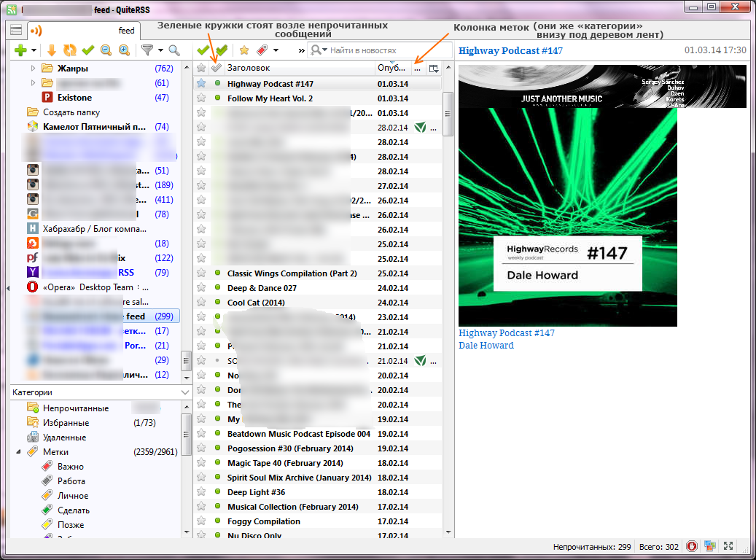Viewport: 756px width, 560px height.
Task: Click the Dale Howard link in preview
Action: (x=486, y=346)
